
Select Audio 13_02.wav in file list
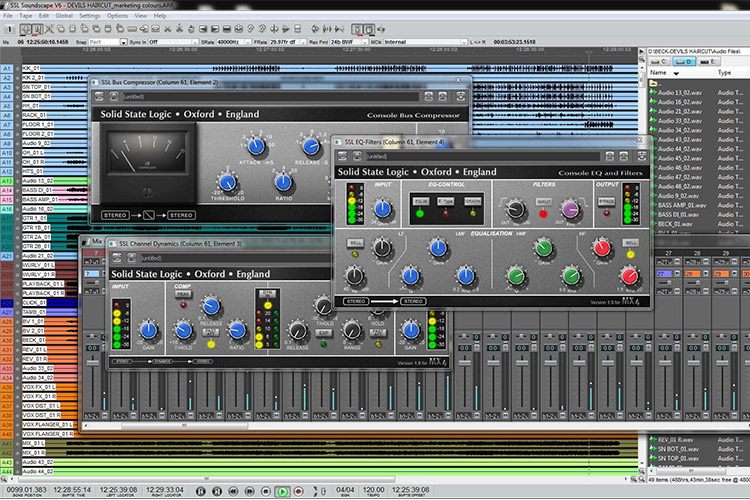(x=680, y=92)
